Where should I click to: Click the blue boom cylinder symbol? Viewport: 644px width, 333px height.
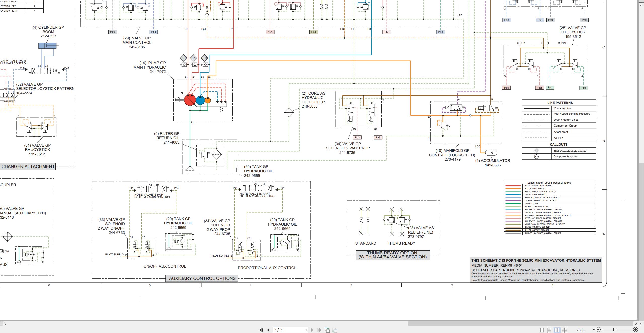point(47,46)
